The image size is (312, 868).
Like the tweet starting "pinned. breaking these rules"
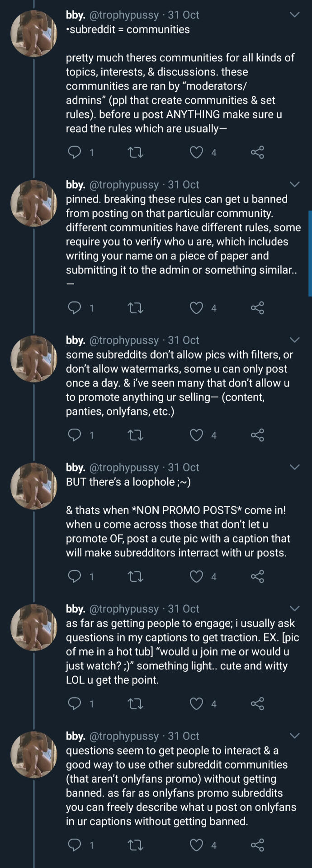click(x=196, y=308)
